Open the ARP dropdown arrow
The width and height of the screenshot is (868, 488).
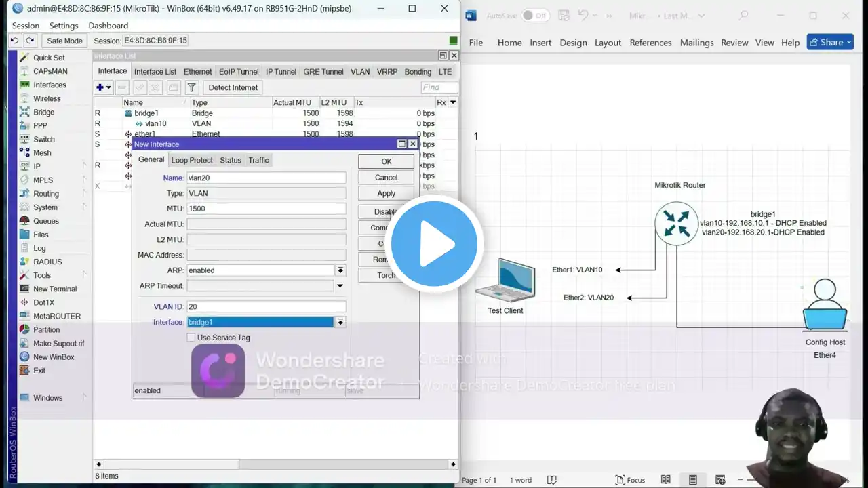coord(340,270)
